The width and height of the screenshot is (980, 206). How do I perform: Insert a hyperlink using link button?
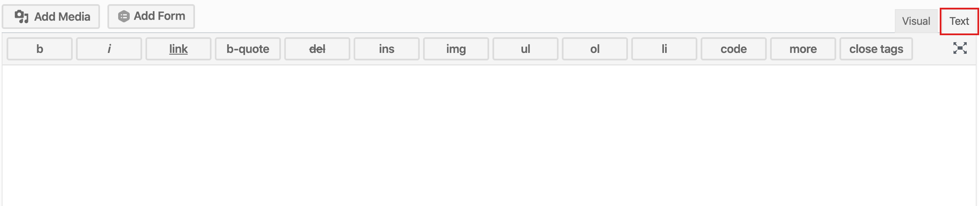click(x=178, y=49)
